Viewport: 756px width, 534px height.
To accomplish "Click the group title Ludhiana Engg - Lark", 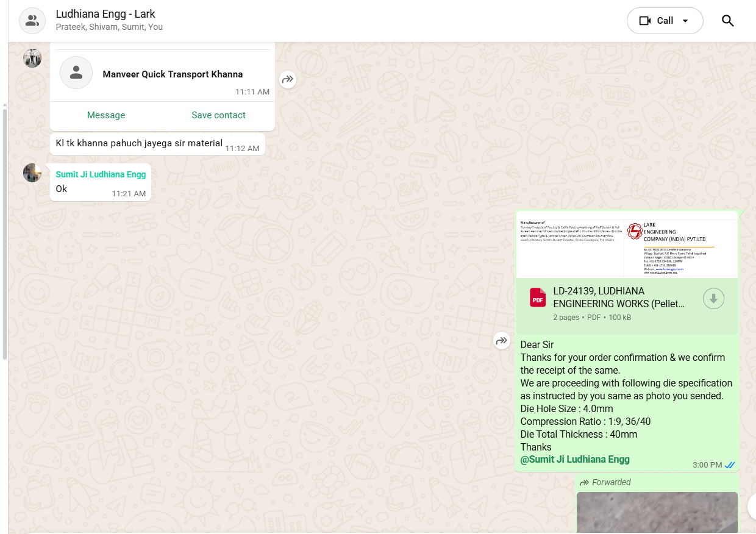I will (105, 13).
